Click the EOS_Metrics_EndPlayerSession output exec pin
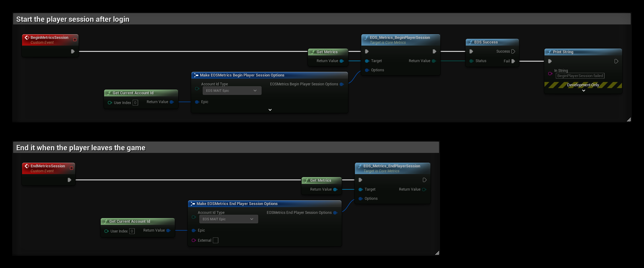 [x=425, y=180]
